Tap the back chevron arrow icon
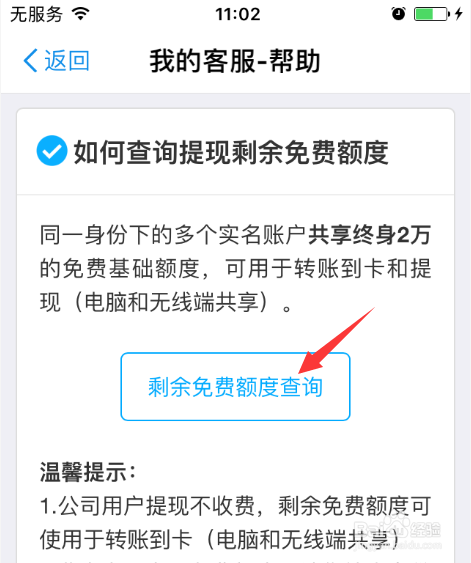 (x=30, y=60)
